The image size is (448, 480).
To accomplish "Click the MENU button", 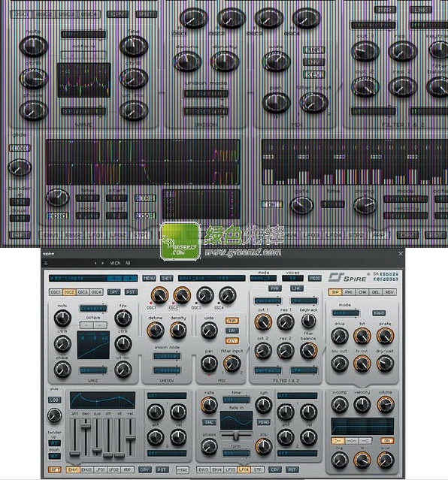I will (149, 278).
